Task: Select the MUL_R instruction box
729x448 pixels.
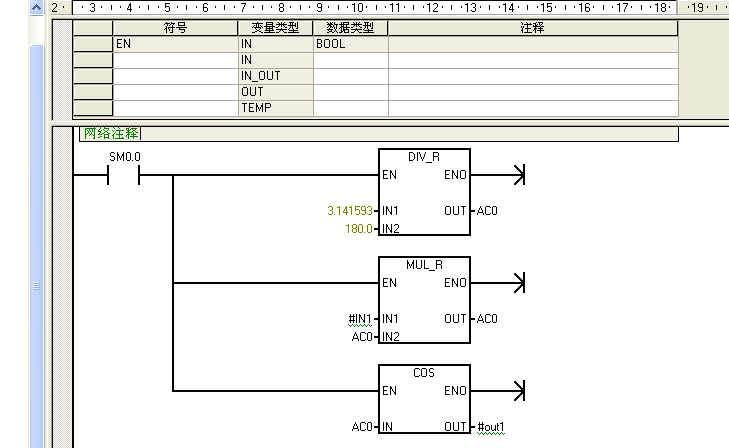Action: coord(424,300)
